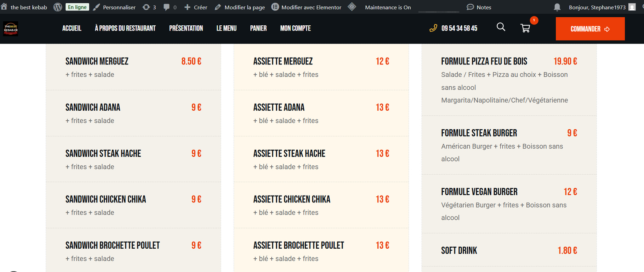The width and height of the screenshot is (644, 272).
Task: Click the updates icon showing 3
Action: coord(149,7)
